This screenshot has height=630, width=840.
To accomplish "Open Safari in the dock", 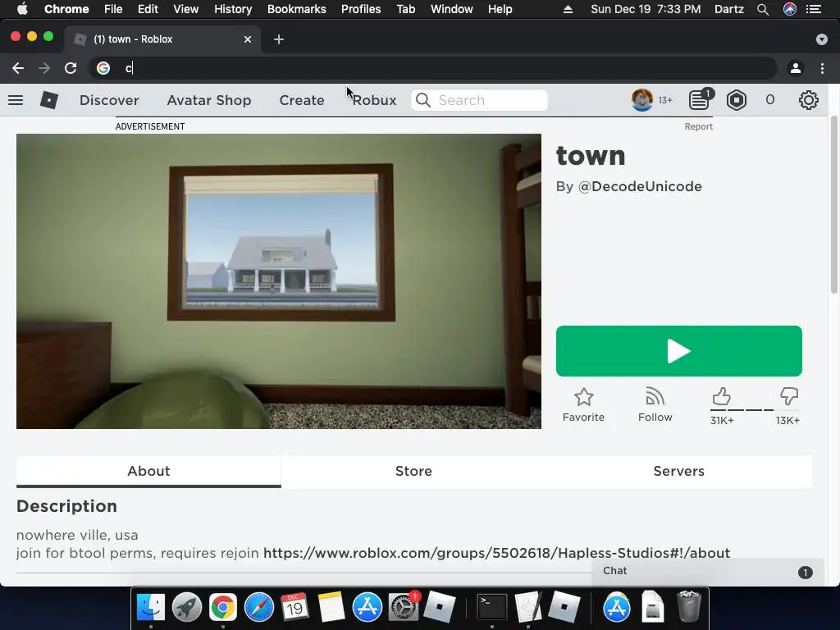I will click(258, 607).
